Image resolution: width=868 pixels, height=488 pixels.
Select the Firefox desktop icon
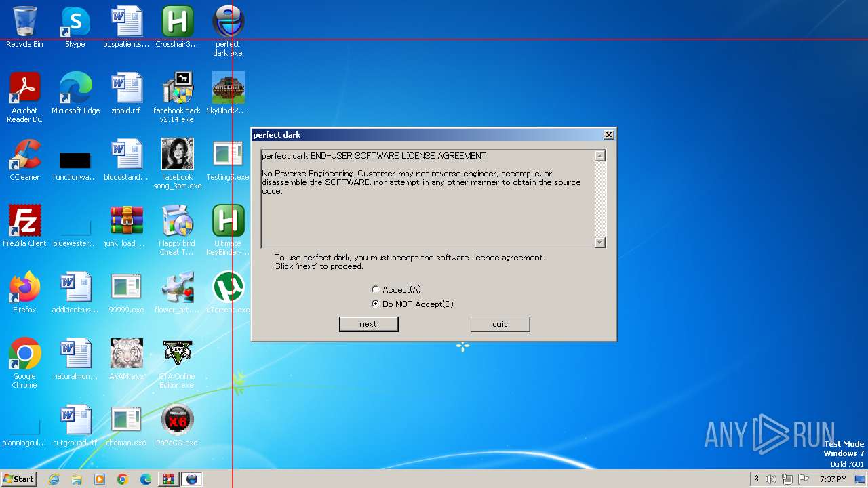tap(24, 293)
